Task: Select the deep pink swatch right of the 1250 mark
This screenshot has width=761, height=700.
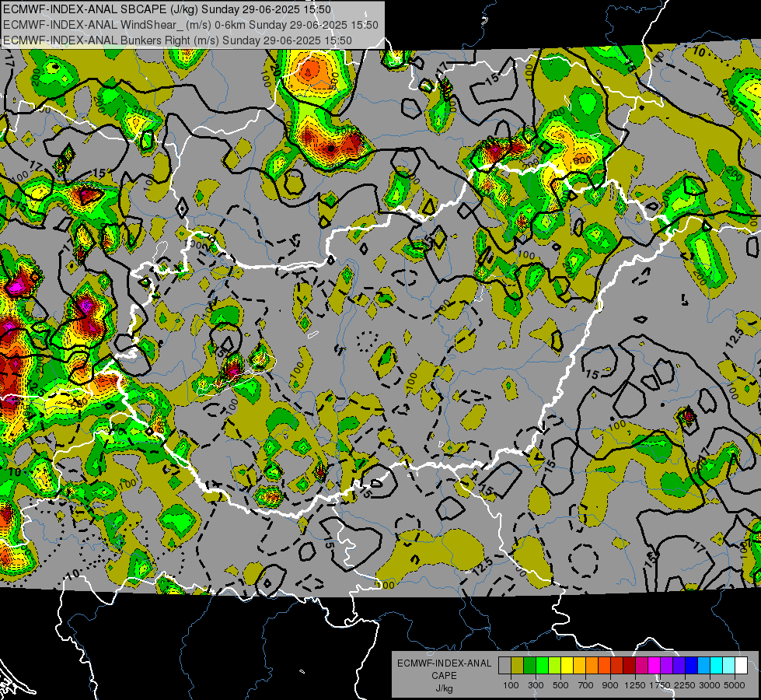Action: tap(641, 666)
